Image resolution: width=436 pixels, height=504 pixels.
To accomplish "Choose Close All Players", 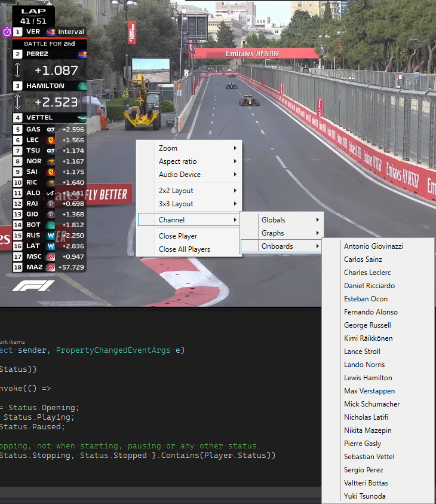I will [x=189, y=249].
